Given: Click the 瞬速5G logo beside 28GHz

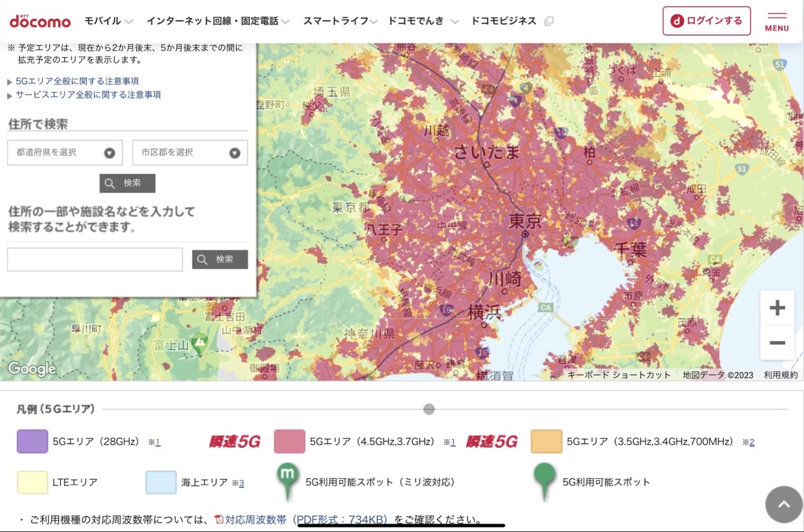Looking at the screenshot, I should [235, 442].
